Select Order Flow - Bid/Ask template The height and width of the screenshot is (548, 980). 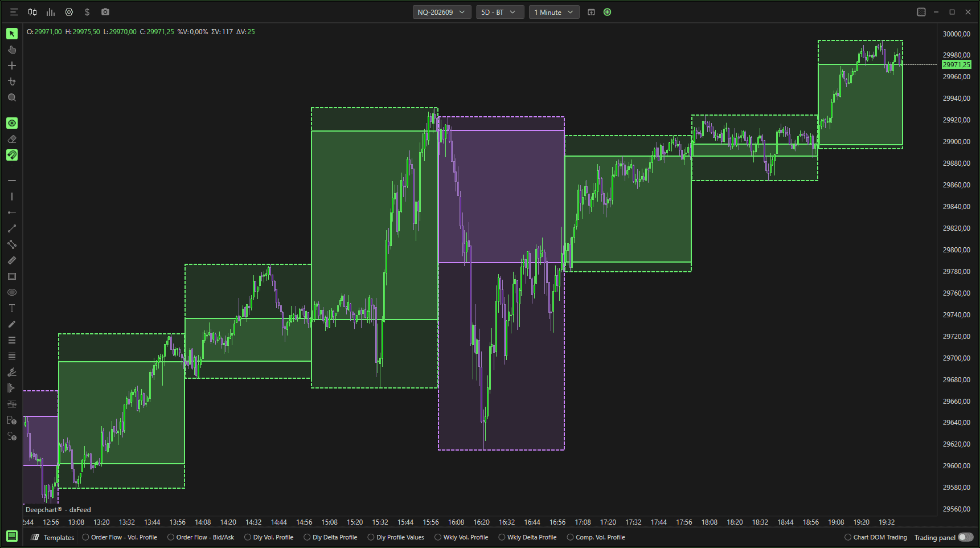click(x=201, y=537)
